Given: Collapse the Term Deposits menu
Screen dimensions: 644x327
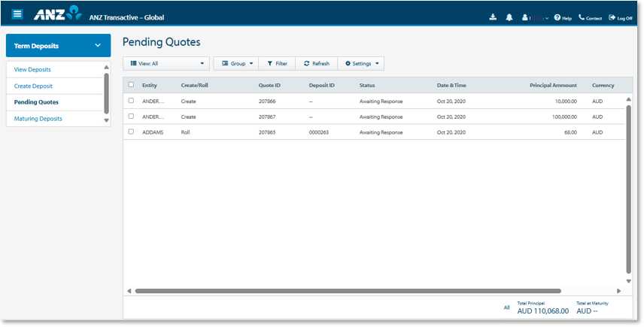Looking at the screenshot, I should (x=98, y=46).
